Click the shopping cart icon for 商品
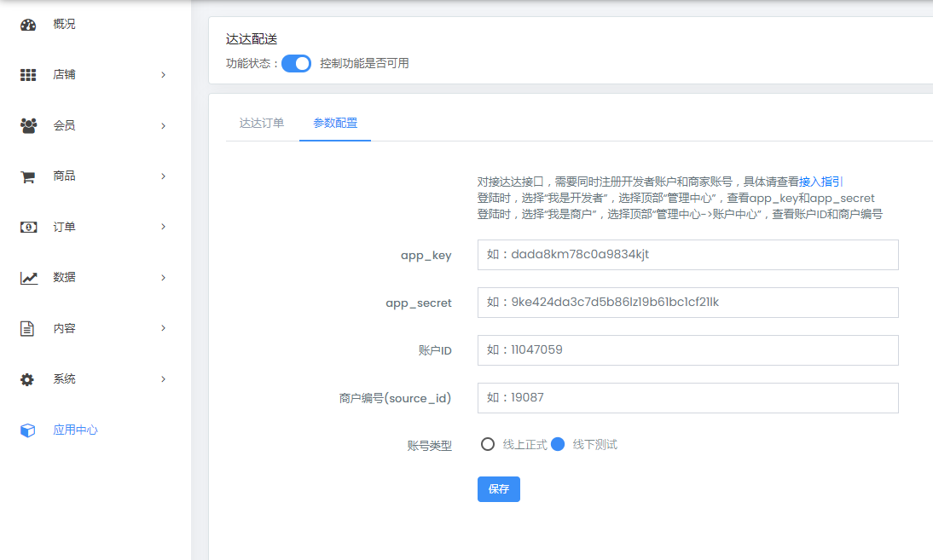Viewport: 933px width, 560px height. [x=28, y=176]
